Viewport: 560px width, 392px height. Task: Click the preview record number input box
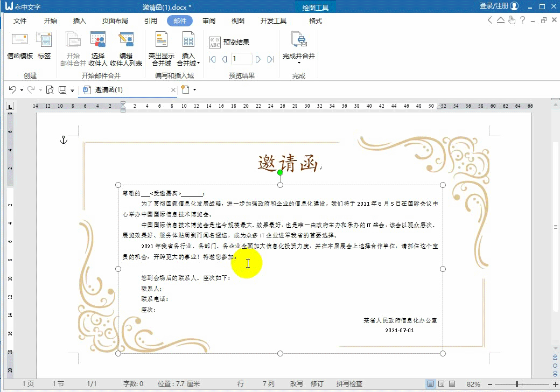[241, 59]
